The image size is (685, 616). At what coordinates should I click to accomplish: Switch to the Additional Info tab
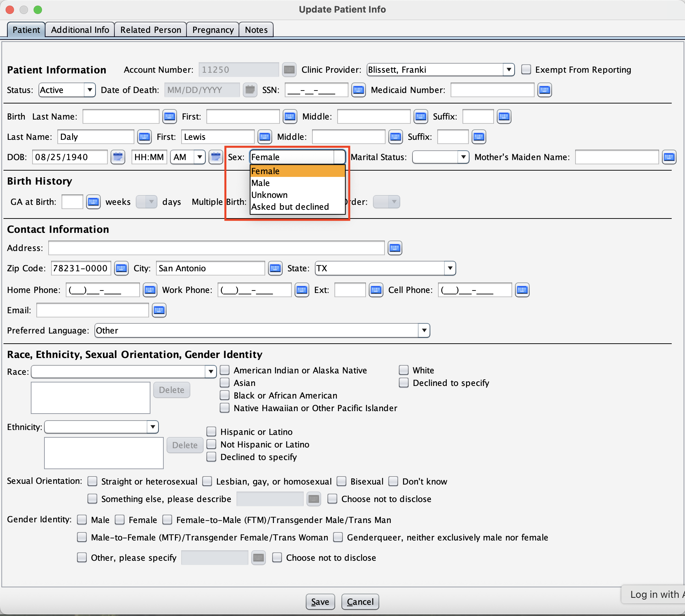click(x=80, y=30)
